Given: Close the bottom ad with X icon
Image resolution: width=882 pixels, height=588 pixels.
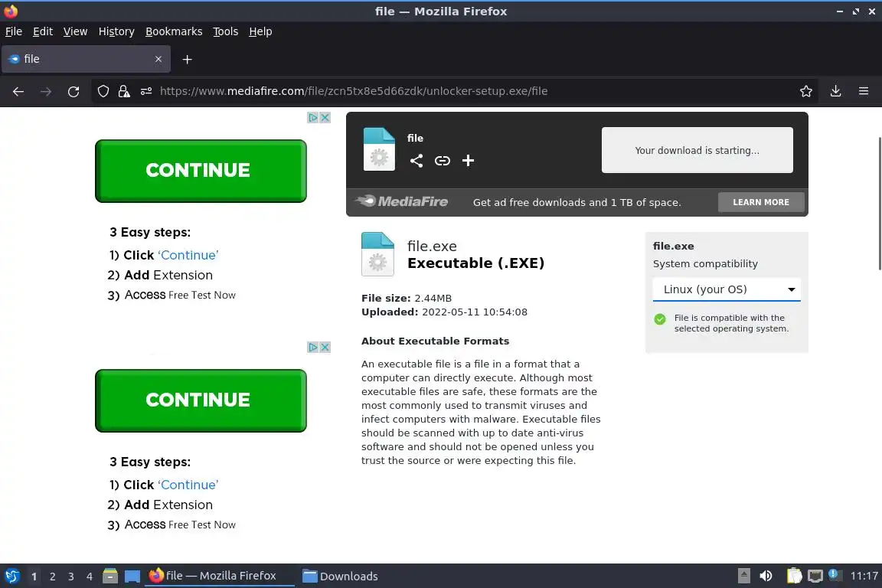Looking at the screenshot, I should coord(325,347).
